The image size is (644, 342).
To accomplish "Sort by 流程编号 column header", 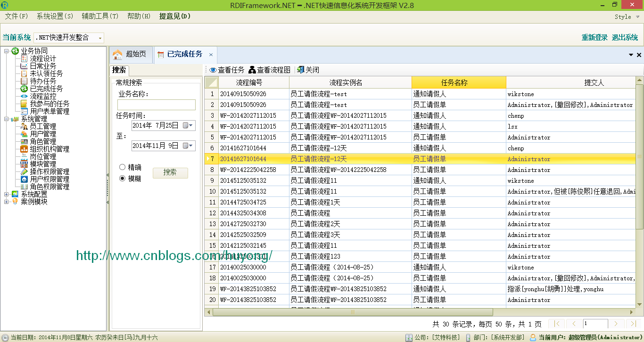I will click(x=254, y=82).
